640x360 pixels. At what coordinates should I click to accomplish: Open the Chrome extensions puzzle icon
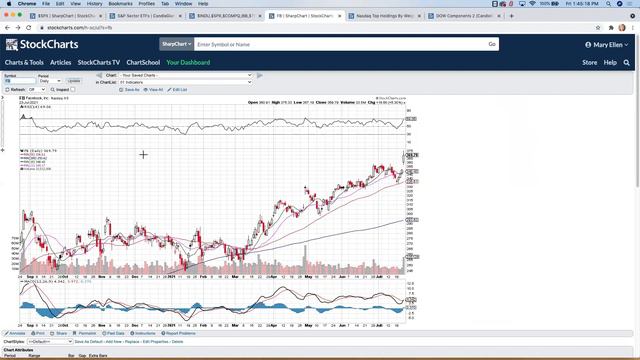coord(611,28)
